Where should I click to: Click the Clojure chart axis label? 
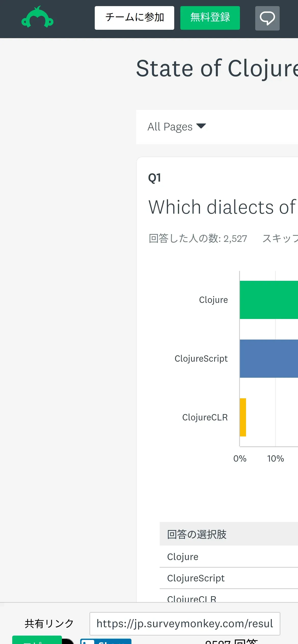[213, 300]
